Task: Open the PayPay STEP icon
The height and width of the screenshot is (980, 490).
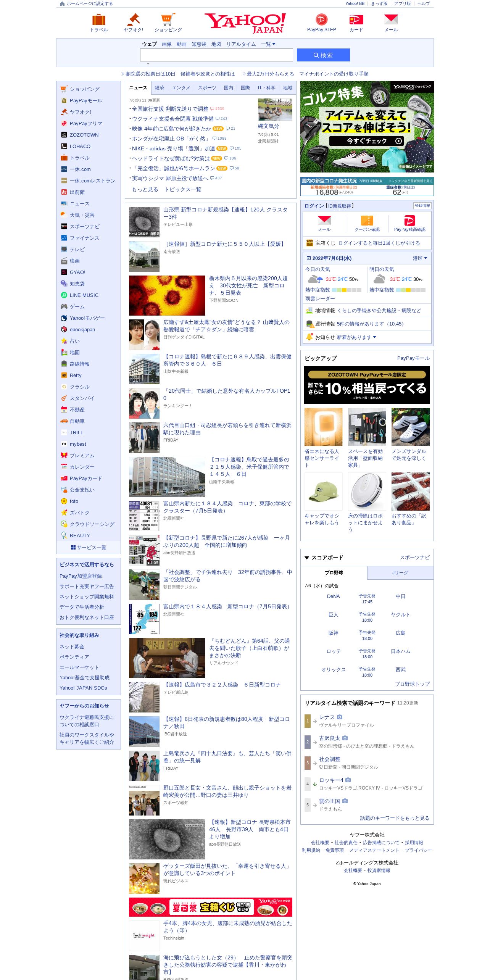Action: click(x=321, y=19)
